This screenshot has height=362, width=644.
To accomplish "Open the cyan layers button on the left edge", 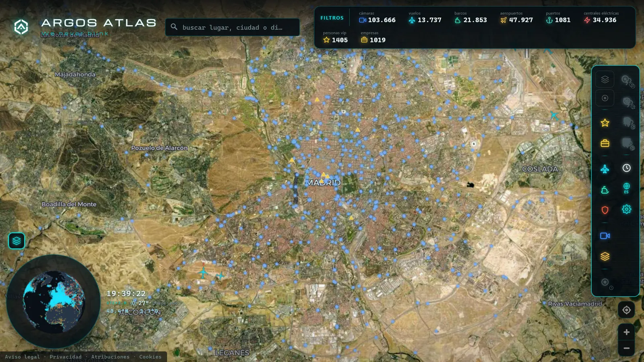I will (17, 241).
